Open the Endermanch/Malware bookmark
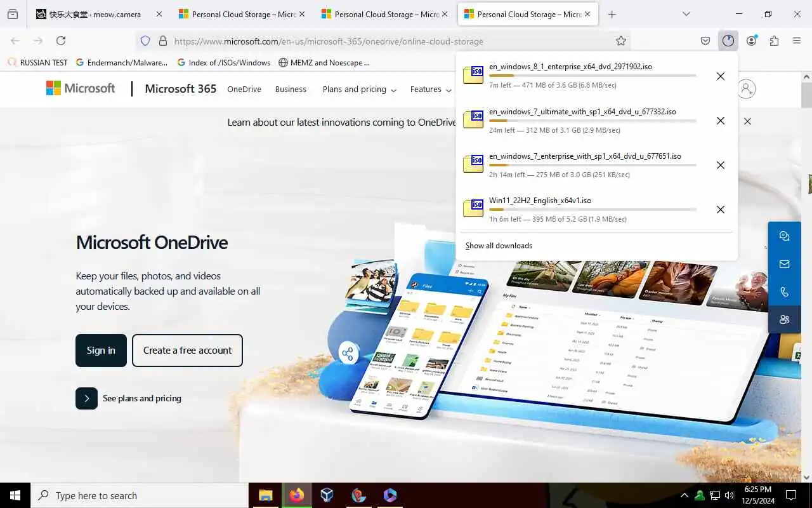This screenshot has height=508, width=812. pos(121,63)
